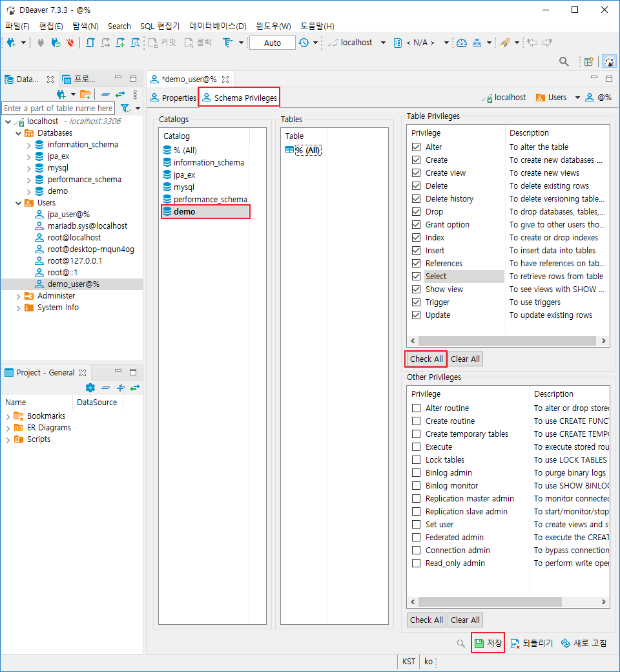Uncheck the Trigger privilege
The image size is (620, 672).
coord(416,302)
